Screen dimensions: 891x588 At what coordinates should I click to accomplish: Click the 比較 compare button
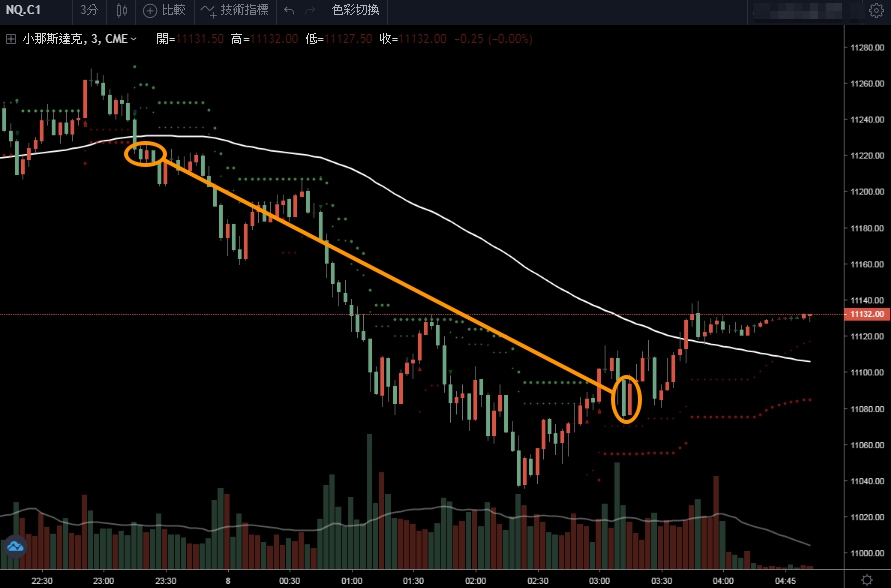coord(165,10)
